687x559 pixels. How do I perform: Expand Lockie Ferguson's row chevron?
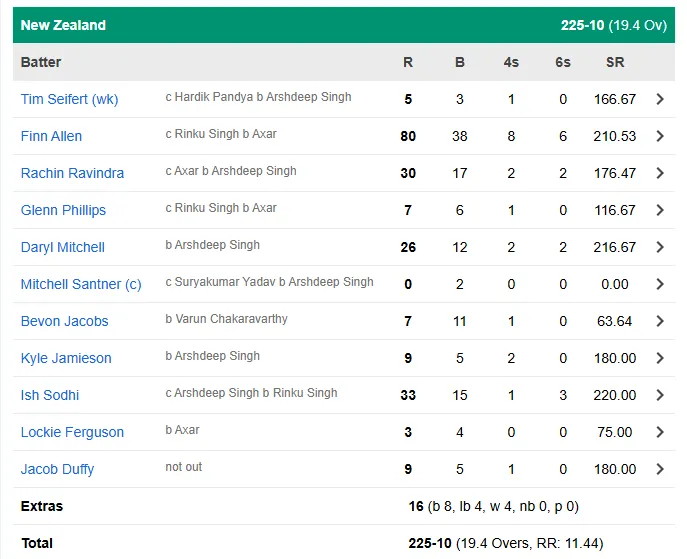660,432
